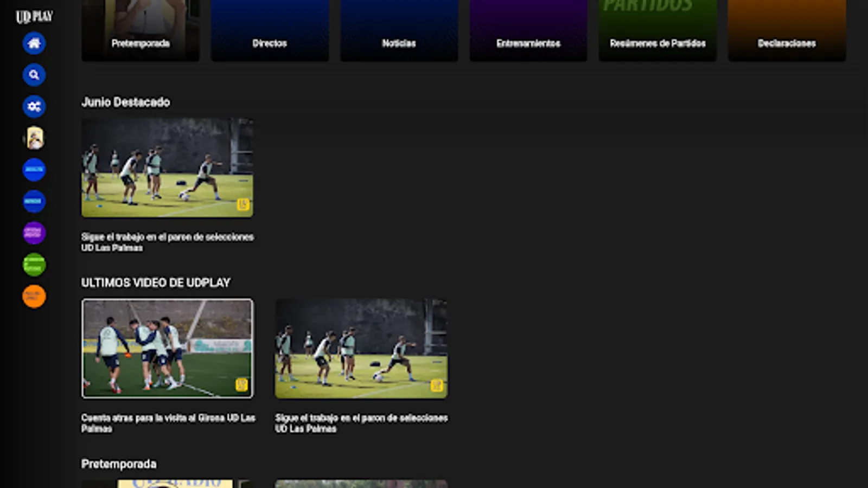The image size is (868, 488).
Task: Click the 'ULTIMOS VIDEO DE UDPLAY' heading
Action: [156, 282]
